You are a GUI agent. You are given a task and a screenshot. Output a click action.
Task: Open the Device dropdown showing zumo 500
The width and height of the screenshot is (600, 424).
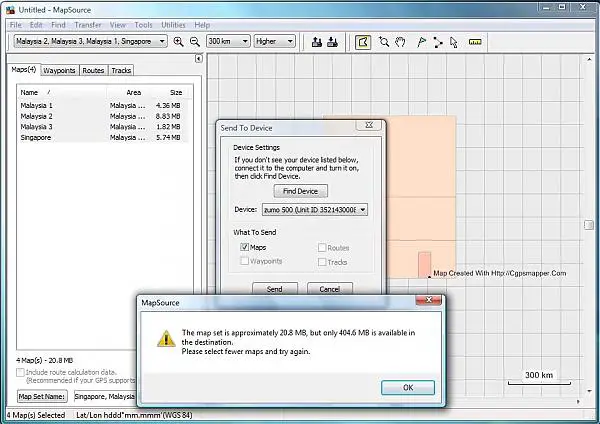pos(315,210)
